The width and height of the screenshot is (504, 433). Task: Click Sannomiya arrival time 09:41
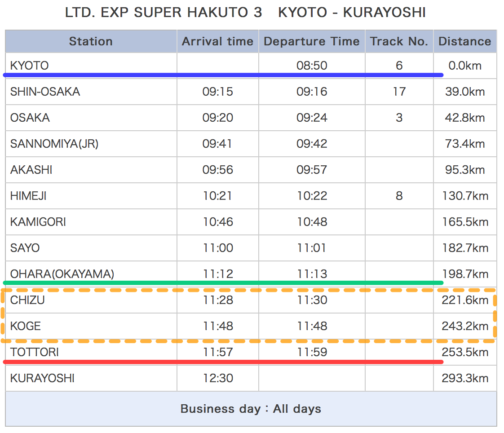(x=217, y=144)
